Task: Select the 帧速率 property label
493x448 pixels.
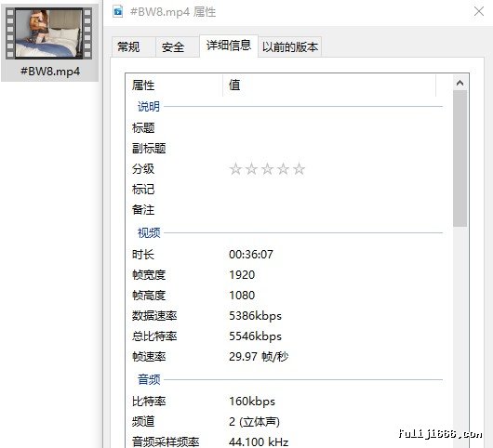Action: pyautogui.click(x=149, y=357)
